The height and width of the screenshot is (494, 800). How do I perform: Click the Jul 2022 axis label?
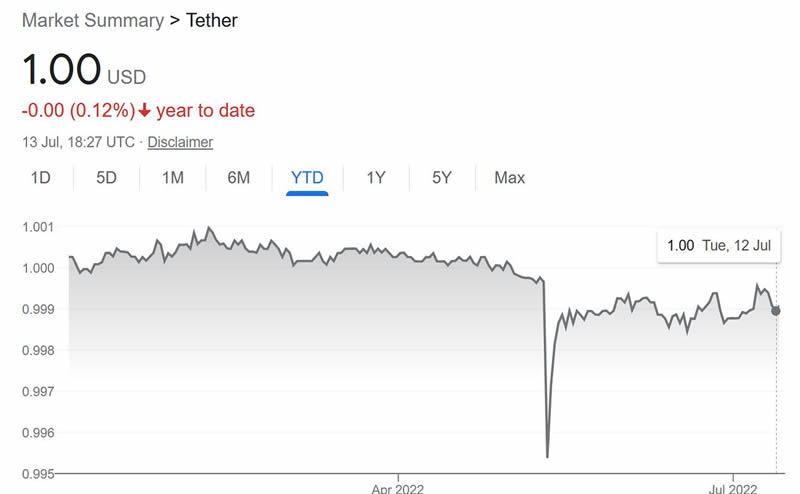(733, 489)
